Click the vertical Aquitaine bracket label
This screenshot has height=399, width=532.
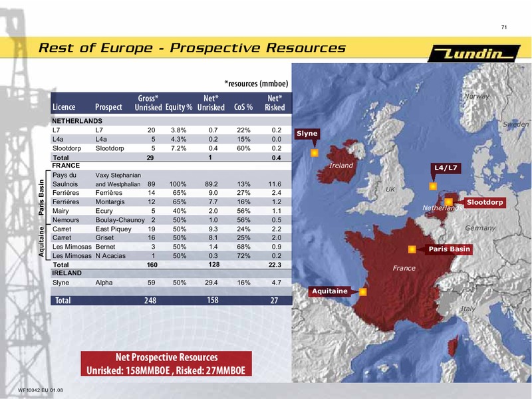[x=41, y=242]
